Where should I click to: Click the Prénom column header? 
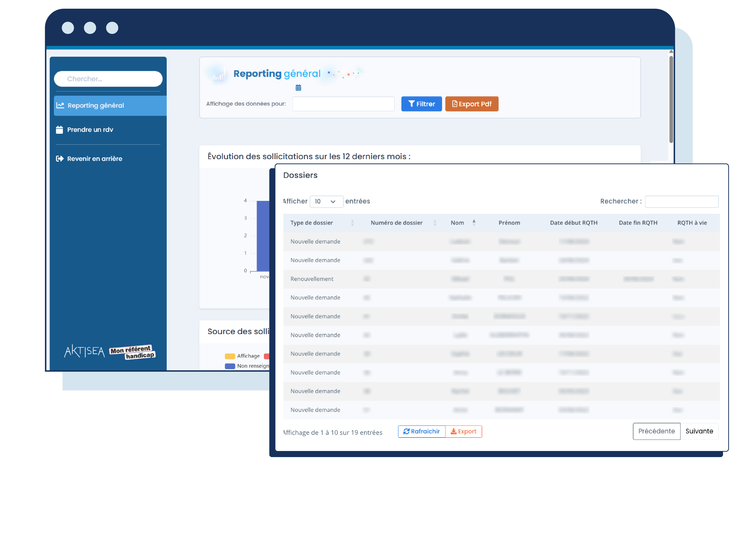pyautogui.click(x=509, y=223)
